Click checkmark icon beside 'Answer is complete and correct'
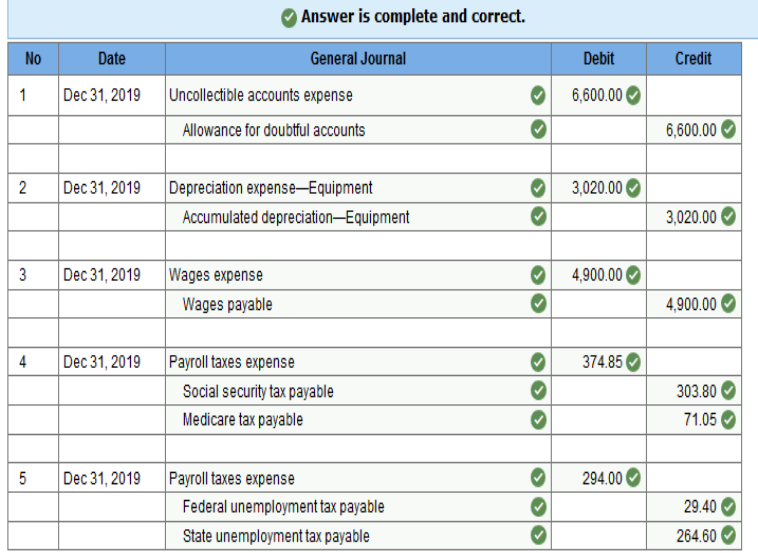758x553 pixels. [x=289, y=18]
